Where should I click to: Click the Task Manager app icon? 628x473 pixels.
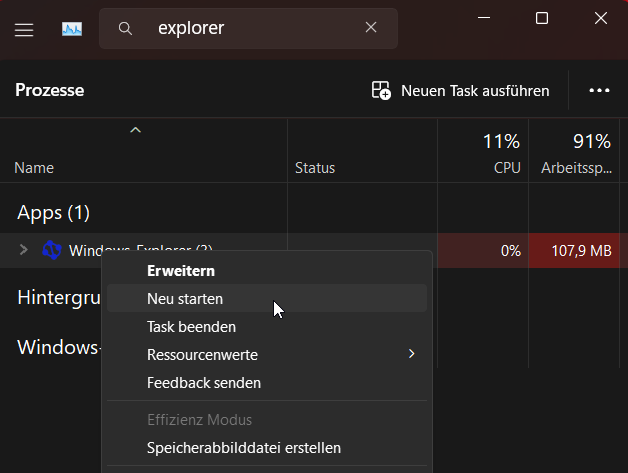(72, 29)
